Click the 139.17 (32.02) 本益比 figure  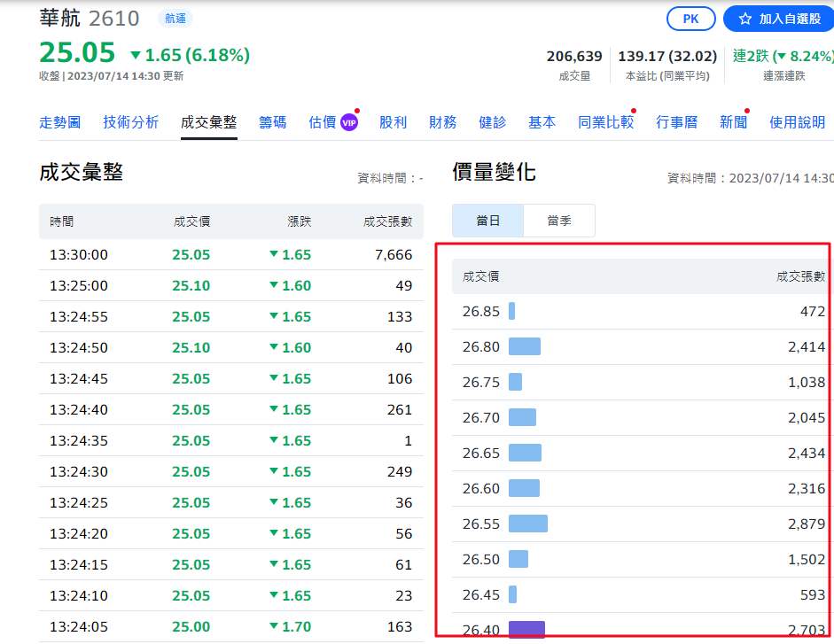pyautogui.click(x=667, y=57)
